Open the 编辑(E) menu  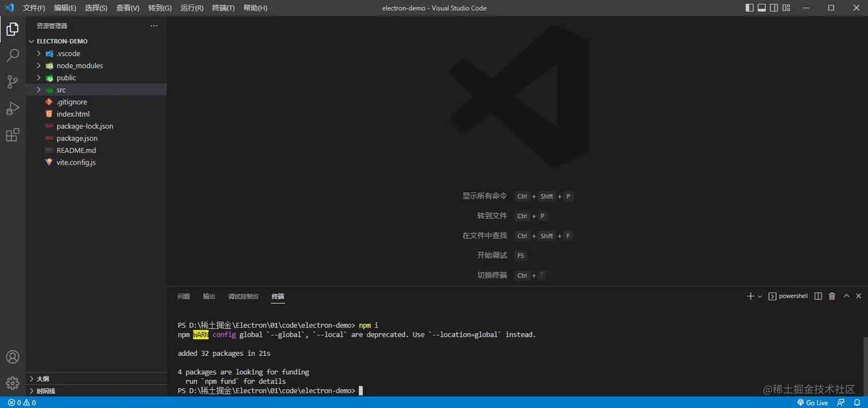coord(65,8)
